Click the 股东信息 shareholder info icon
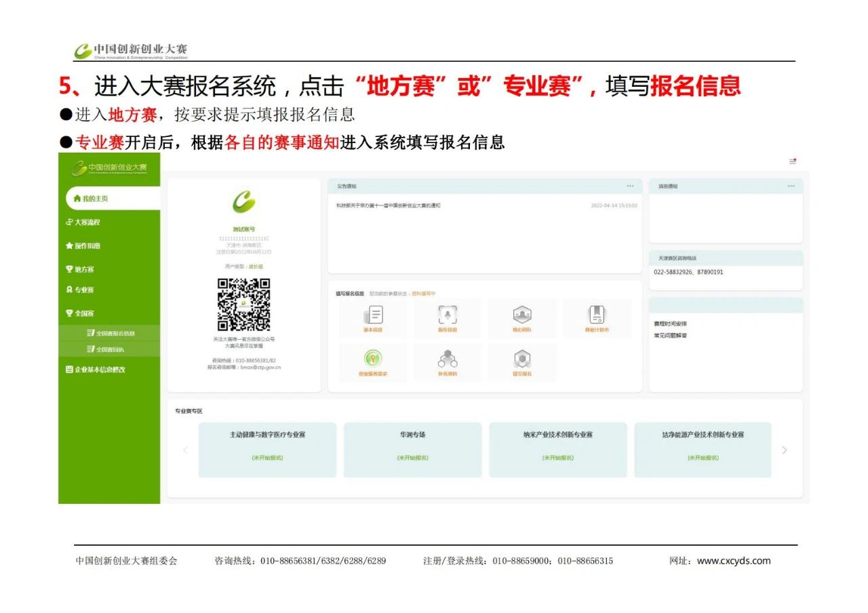The height and width of the screenshot is (613, 868). click(x=447, y=316)
